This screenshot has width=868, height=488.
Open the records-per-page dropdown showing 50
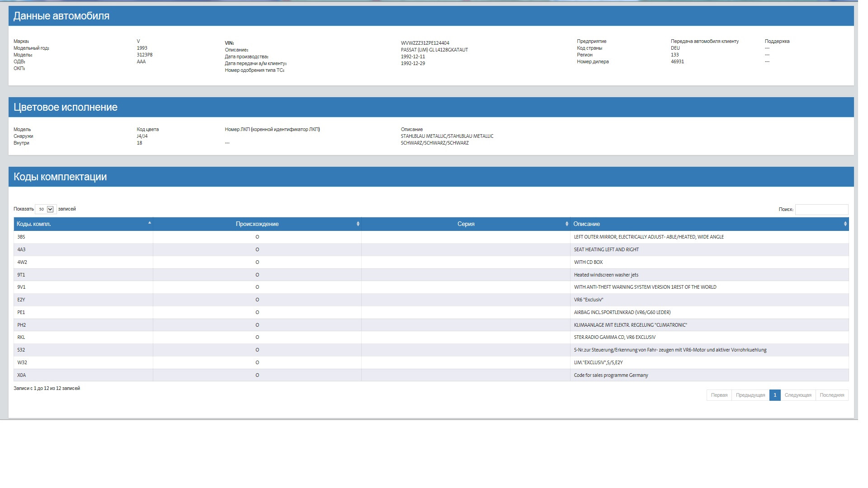[x=46, y=209]
